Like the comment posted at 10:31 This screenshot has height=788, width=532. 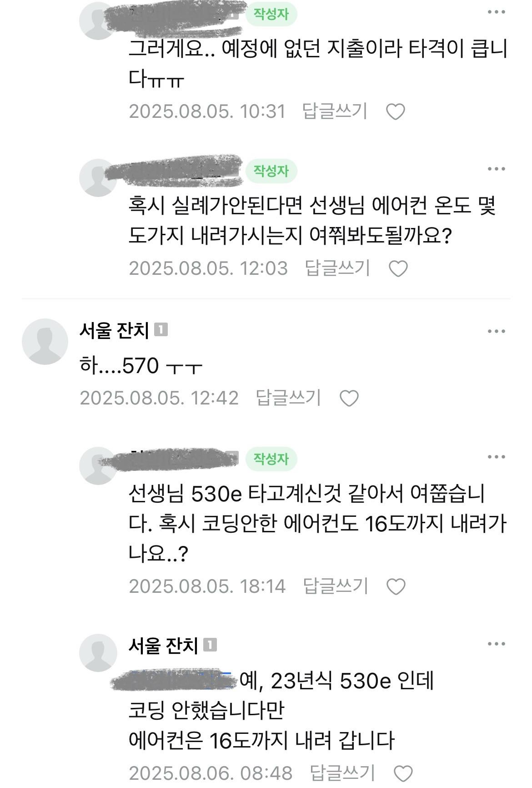395,112
